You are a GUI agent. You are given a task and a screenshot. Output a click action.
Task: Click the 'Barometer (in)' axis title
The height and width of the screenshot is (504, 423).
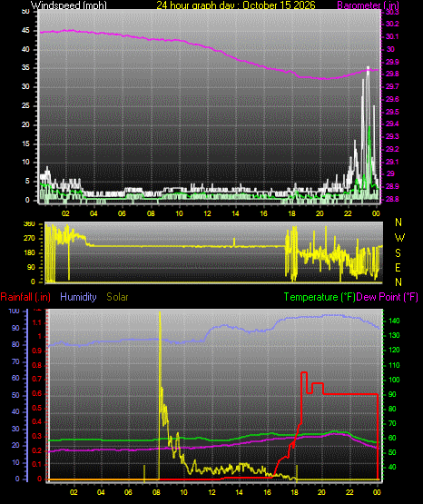tap(368, 5)
